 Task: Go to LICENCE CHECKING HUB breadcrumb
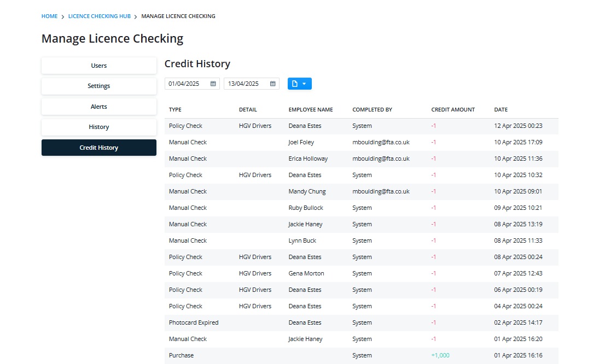[x=100, y=16]
